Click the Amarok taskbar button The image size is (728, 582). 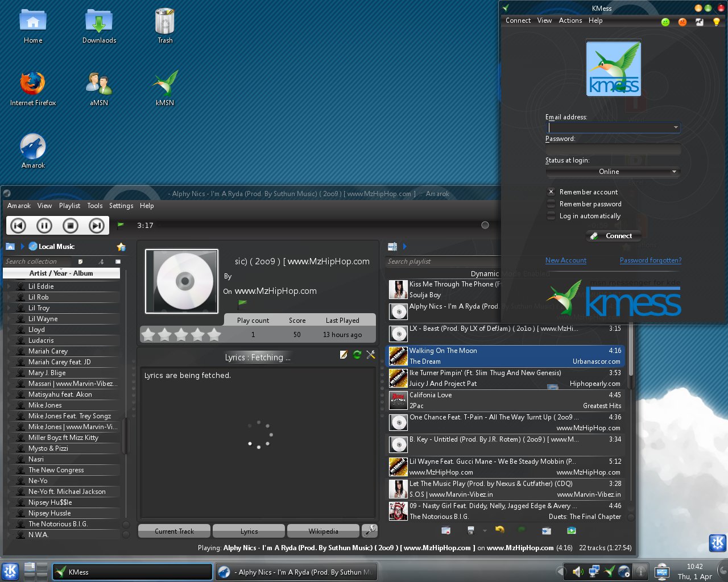[x=296, y=572]
